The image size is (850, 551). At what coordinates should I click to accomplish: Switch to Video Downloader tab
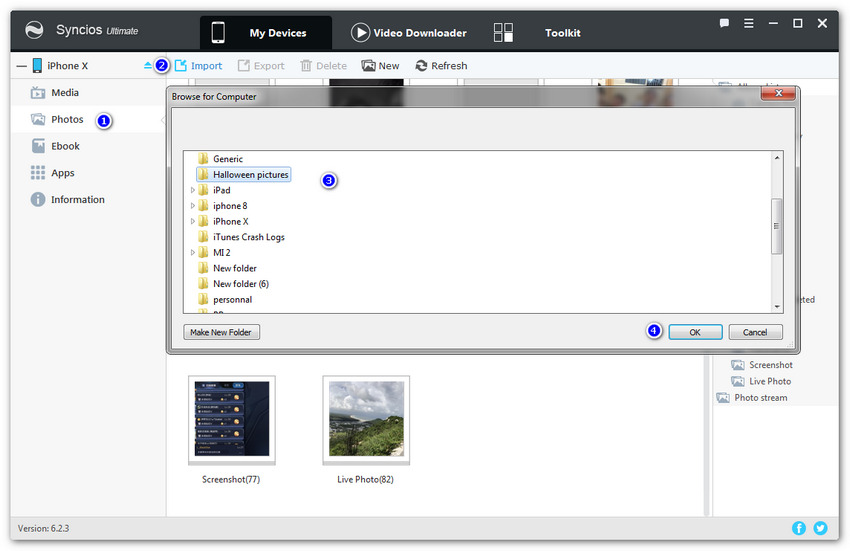coord(409,33)
